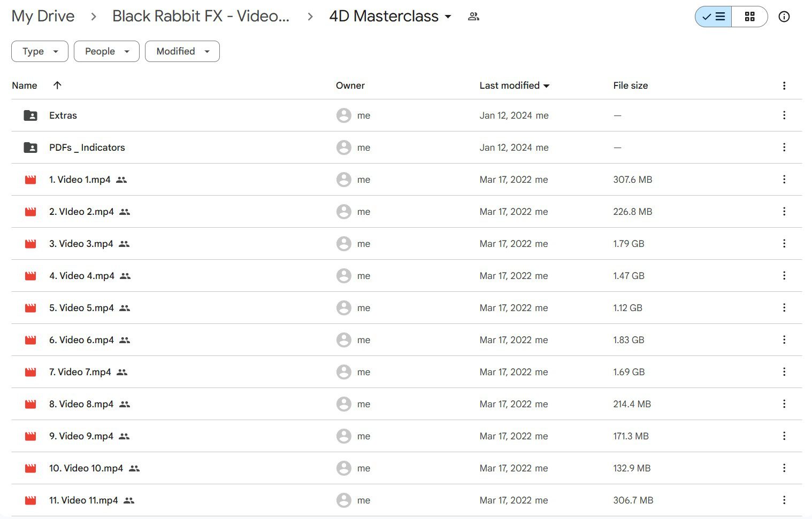Open the view details info icon

point(784,17)
